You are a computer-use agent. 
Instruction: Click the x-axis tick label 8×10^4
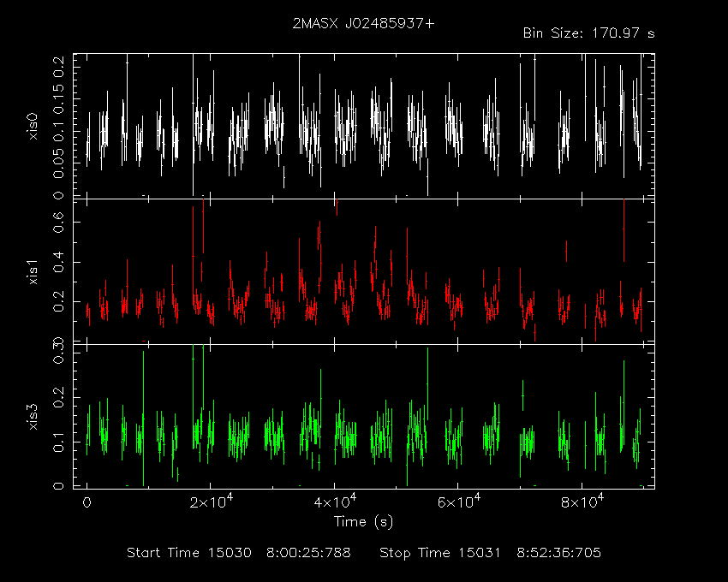tap(582, 502)
